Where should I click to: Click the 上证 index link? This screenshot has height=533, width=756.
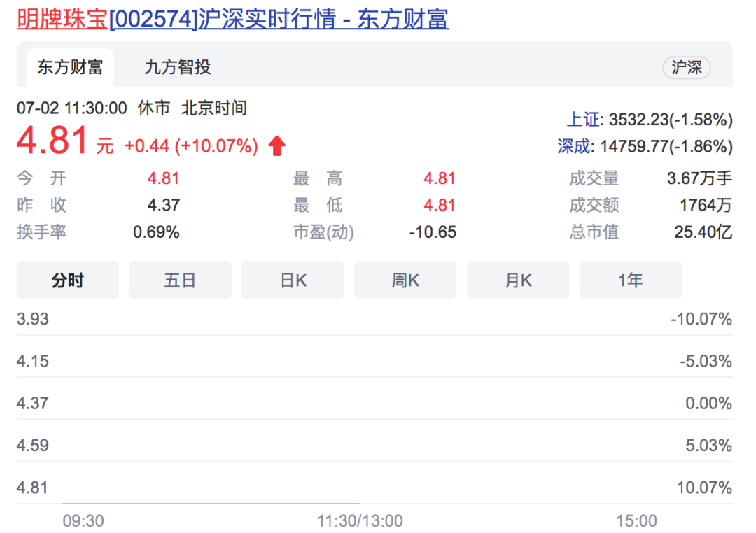point(584,120)
